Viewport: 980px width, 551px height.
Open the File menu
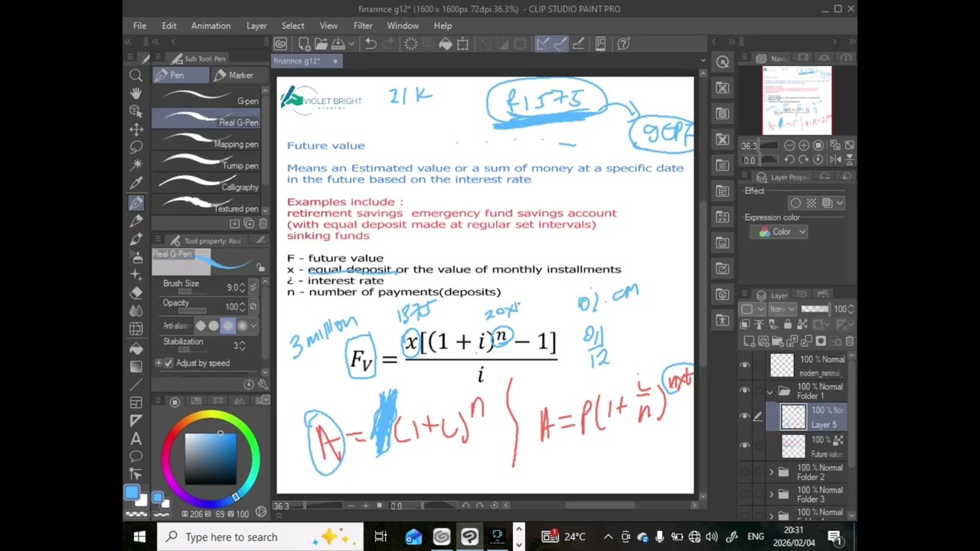tap(139, 25)
